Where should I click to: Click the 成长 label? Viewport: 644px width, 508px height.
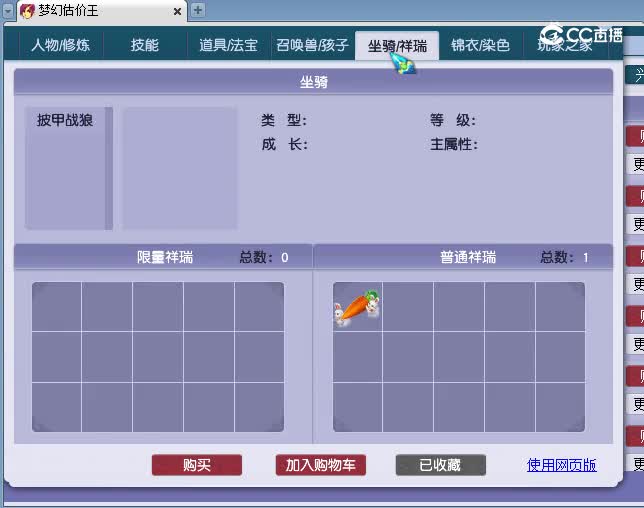[x=284, y=145]
